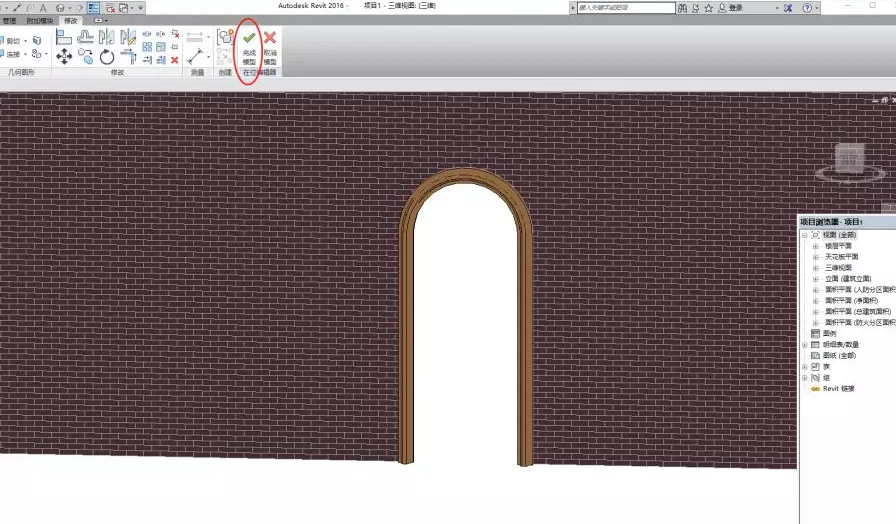
Task: Click the ViewCube front face
Action: click(x=849, y=159)
